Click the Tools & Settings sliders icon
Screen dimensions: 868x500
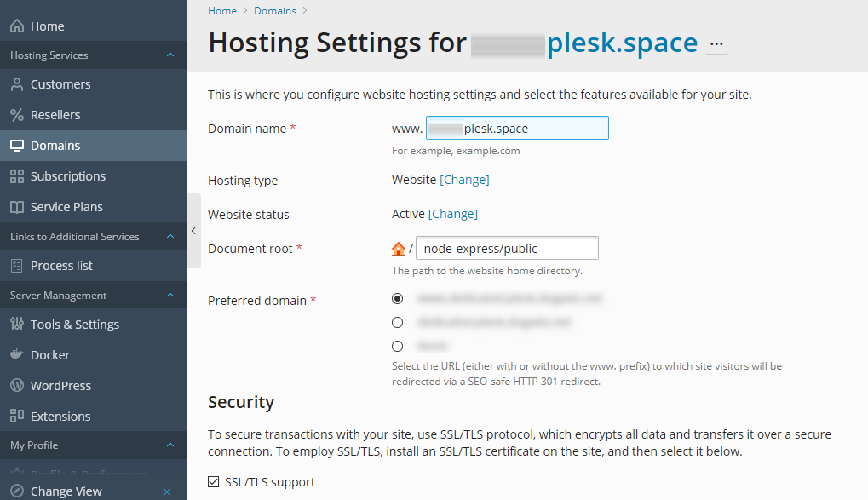coord(16,324)
